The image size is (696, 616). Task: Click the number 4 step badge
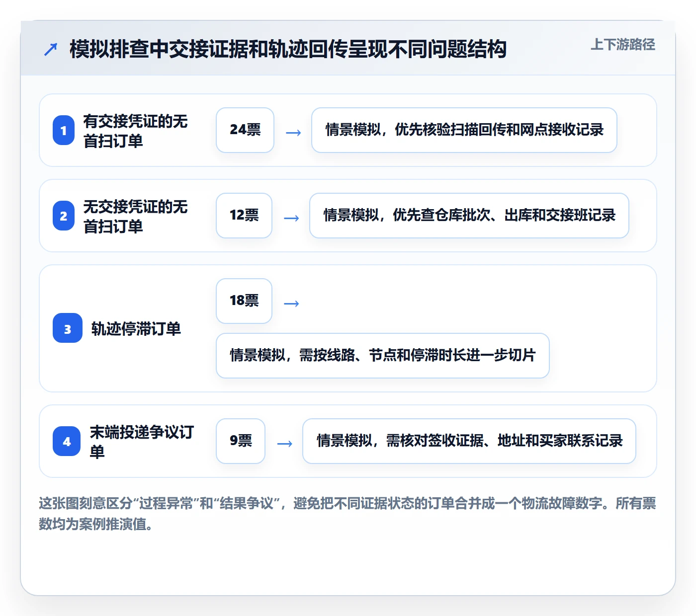67,441
